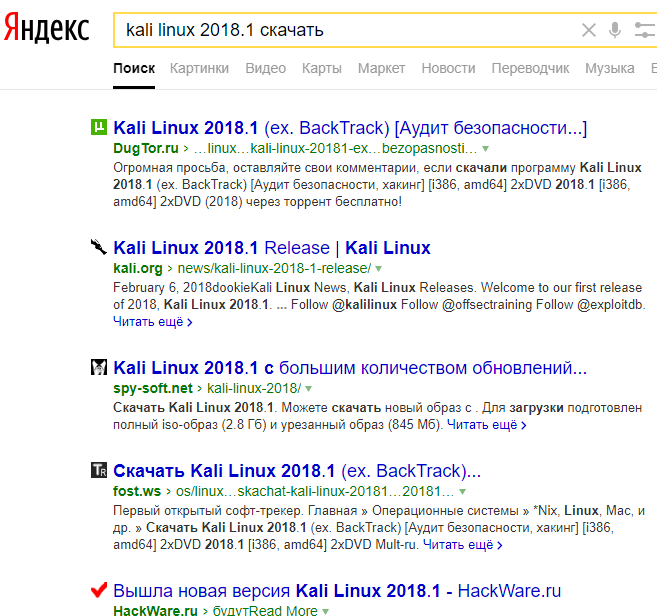This screenshot has width=657, height=616.
Task: Click the fost.ws TR favicon
Action: tap(99, 470)
